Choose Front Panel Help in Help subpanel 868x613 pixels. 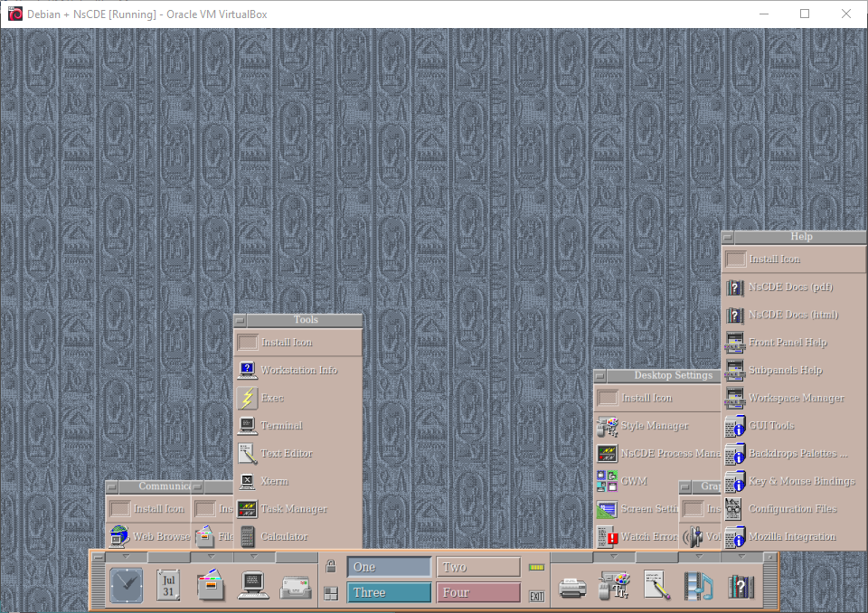(x=788, y=343)
